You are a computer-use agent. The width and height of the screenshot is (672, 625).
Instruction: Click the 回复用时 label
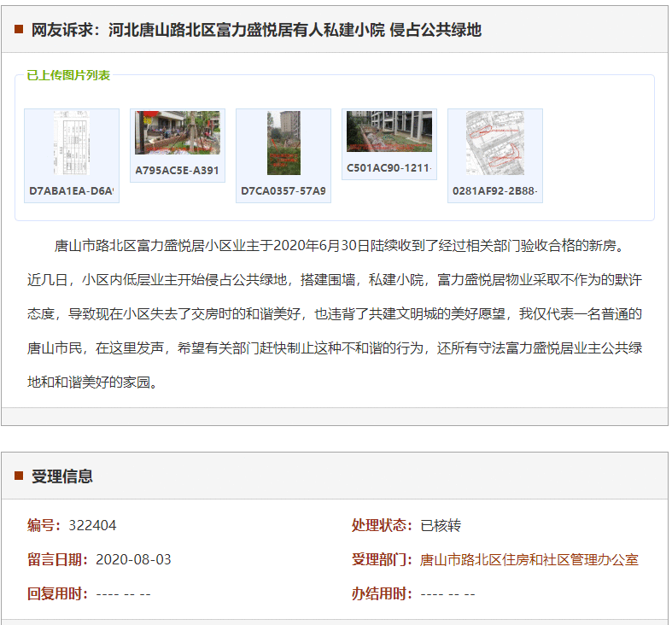click(x=57, y=594)
